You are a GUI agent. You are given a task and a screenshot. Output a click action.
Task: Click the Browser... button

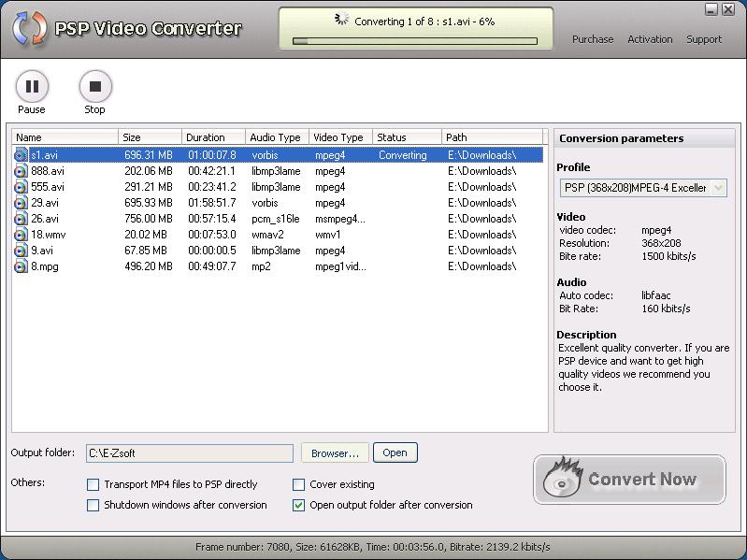[x=335, y=452]
